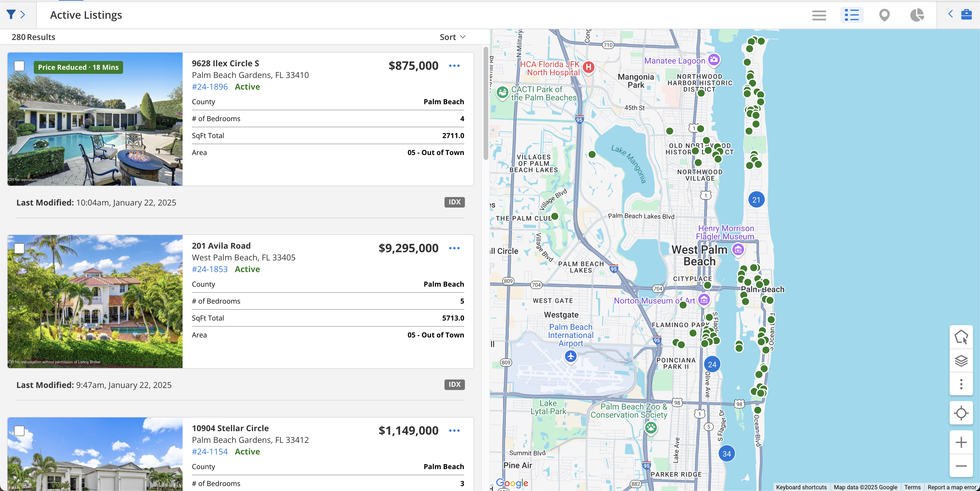Activate the draw shape map tool
The width and height of the screenshot is (980, 491).
961,337
